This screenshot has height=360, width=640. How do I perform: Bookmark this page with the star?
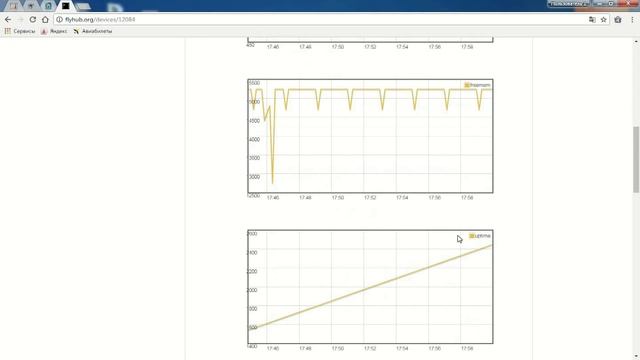tap(604, 20)
